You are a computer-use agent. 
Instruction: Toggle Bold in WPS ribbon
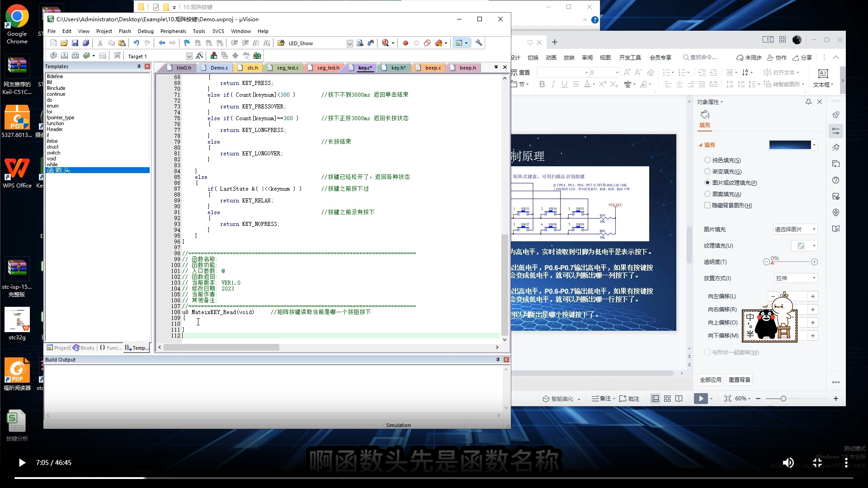click(542, 84)
